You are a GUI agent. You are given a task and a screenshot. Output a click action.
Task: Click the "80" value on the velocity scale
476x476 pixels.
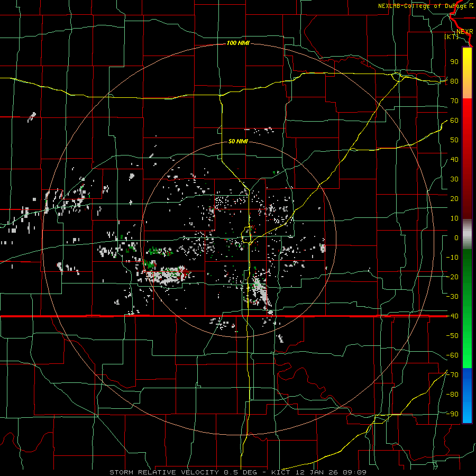454,81
